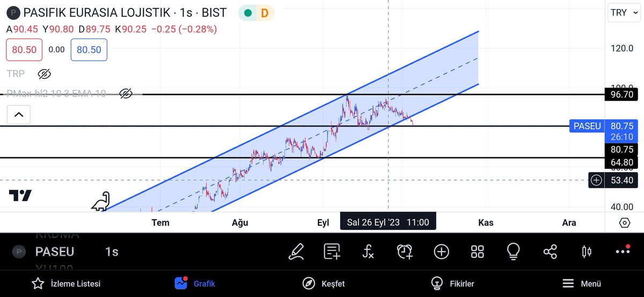Click the red 80.50 sell button
Viewport: 644px width, 297px height.
[x=24, y=49]
